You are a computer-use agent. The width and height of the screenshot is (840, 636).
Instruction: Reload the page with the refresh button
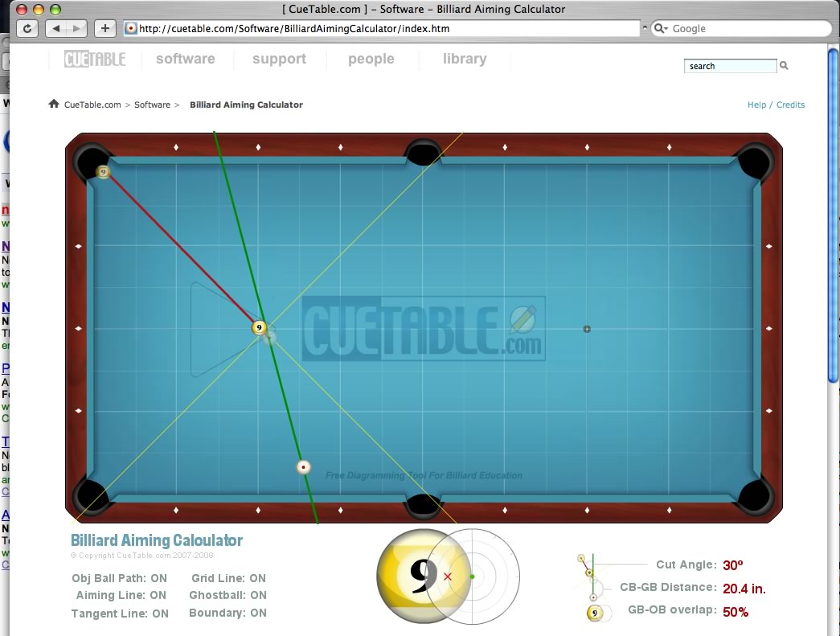(x=27, y=28)
